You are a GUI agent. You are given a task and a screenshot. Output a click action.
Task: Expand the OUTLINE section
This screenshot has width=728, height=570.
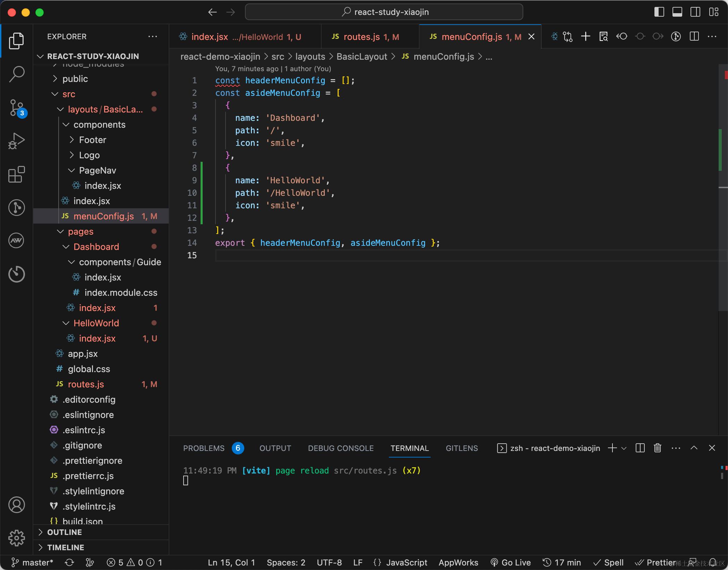pyautogui.click(x=65, y=532)
